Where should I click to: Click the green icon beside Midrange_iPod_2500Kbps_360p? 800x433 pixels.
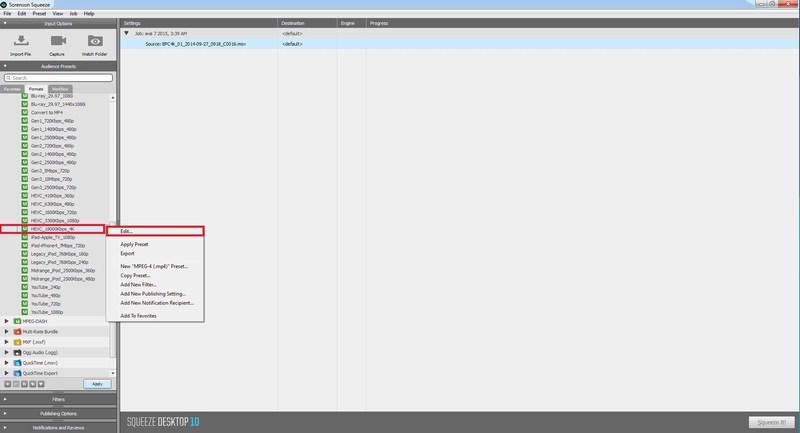[x=24, y=270]
